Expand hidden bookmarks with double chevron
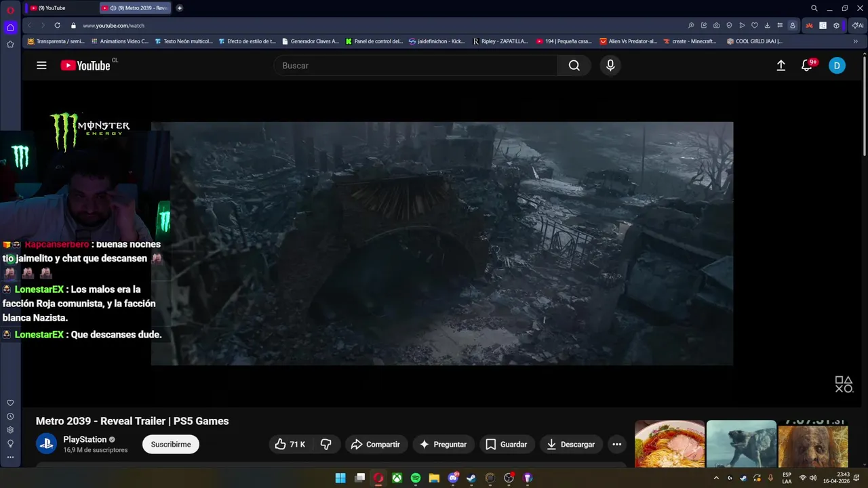This screenshot has width=868, height=488. pyautogui.click(x=855, y=41)
